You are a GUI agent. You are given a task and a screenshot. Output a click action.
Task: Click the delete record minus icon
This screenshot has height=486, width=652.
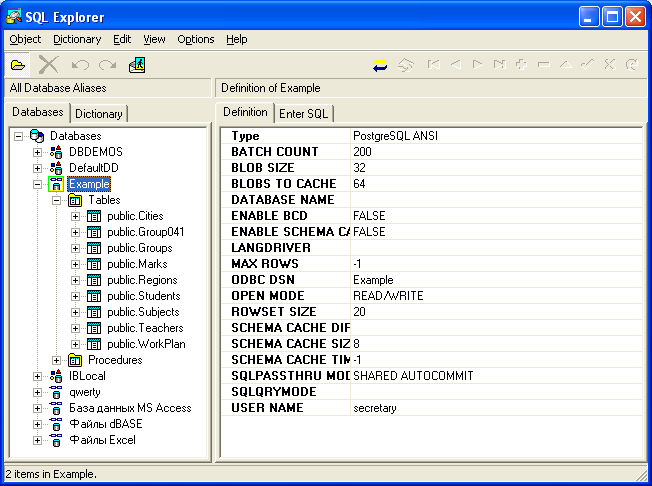[x=543, y=64]
